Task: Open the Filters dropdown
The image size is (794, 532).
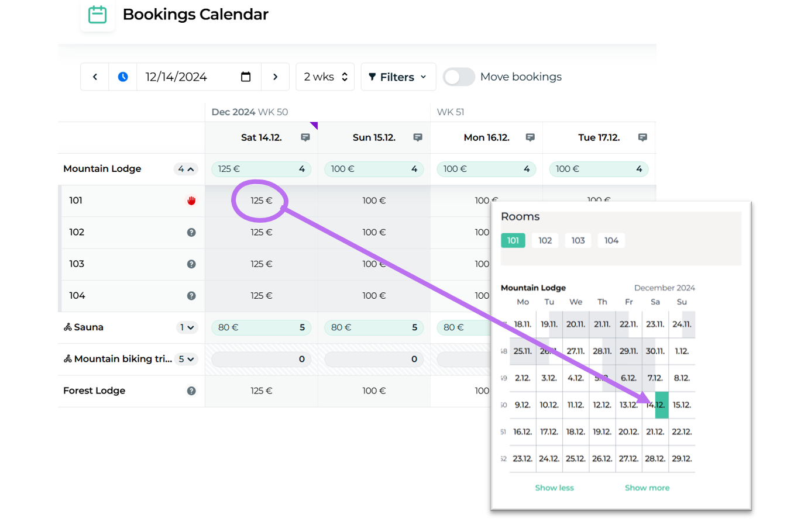Action: click(x=398, y=77)
